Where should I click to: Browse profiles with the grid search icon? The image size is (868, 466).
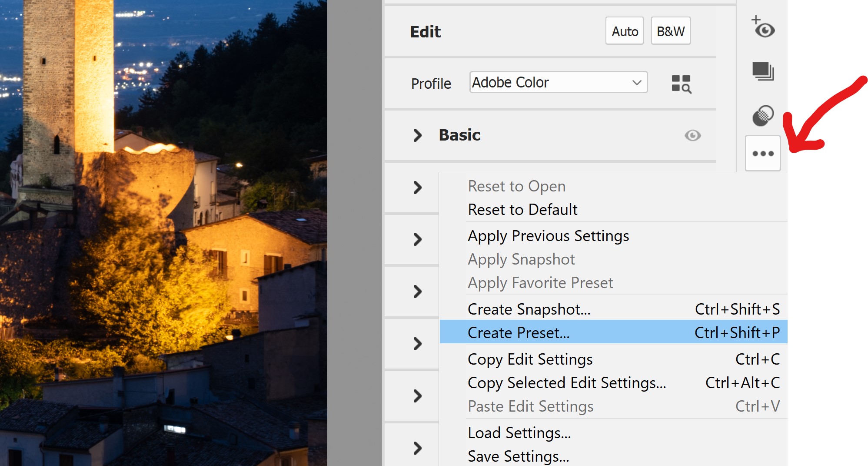(681, 84)
